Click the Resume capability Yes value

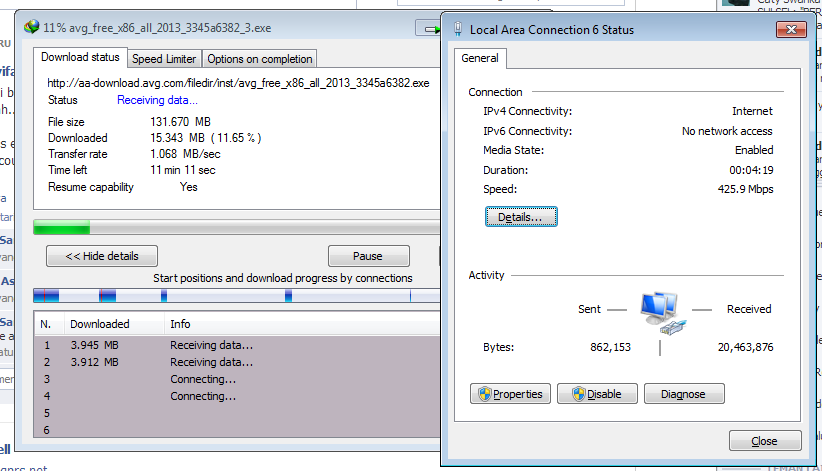coord(189,187)
